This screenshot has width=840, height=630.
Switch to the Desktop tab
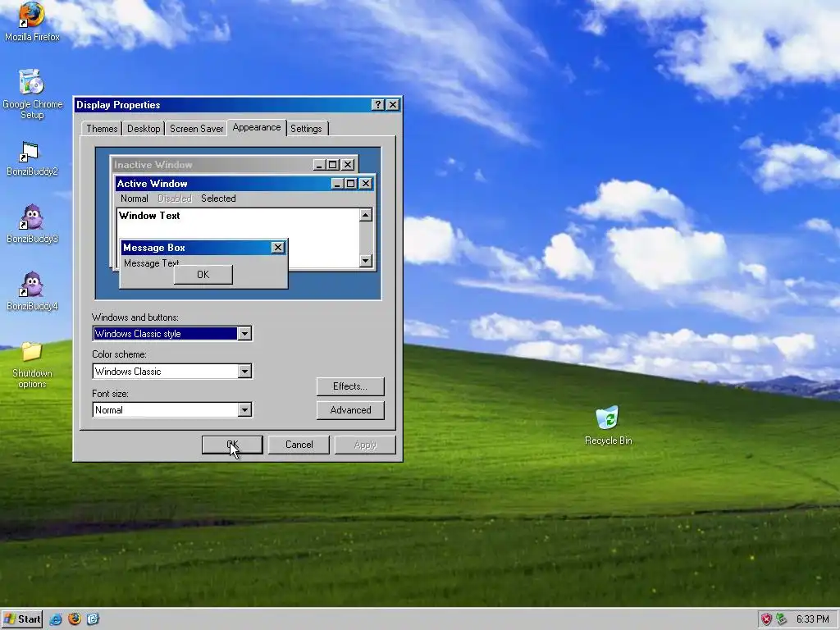[144, 129]
